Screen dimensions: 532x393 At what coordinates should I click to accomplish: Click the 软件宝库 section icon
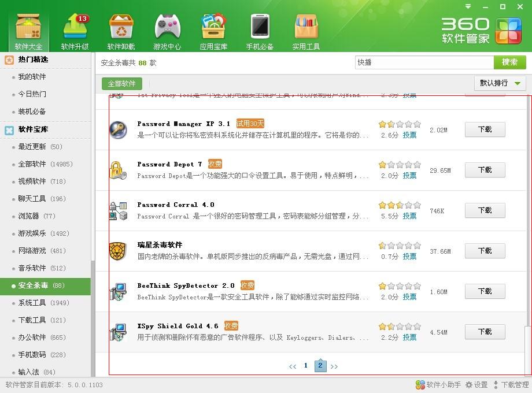[x=9, y=130]
